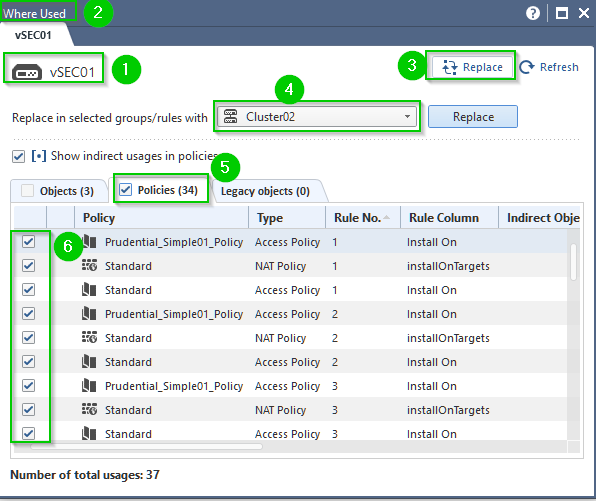Uncheck Prudential_Simple01_Policy rule 2 row checkbox
This screenshot has height=501, width=596.
29,313
